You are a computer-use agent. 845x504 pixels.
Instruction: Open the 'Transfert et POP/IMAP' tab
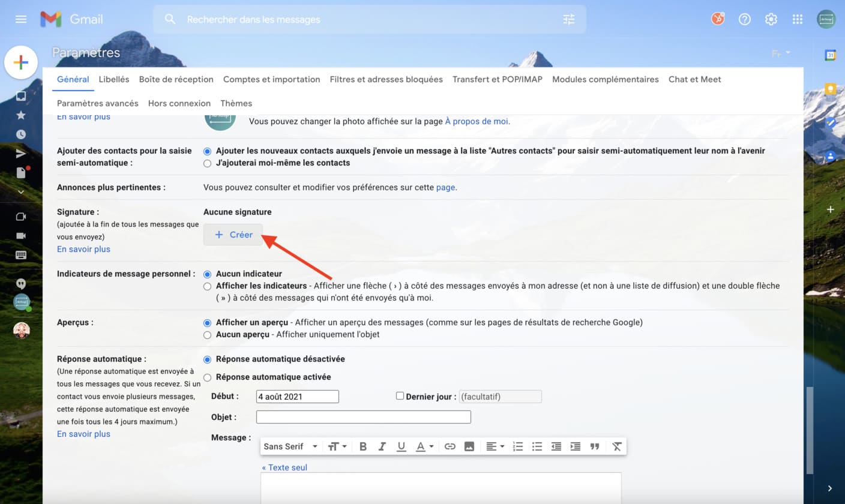(x=498, y=79)
